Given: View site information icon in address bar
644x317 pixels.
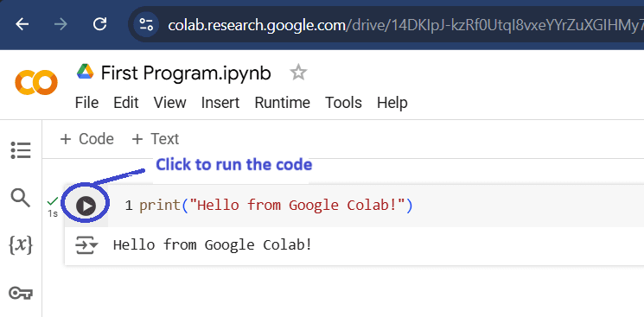Looking at the screenshot, I should point(146,25).
